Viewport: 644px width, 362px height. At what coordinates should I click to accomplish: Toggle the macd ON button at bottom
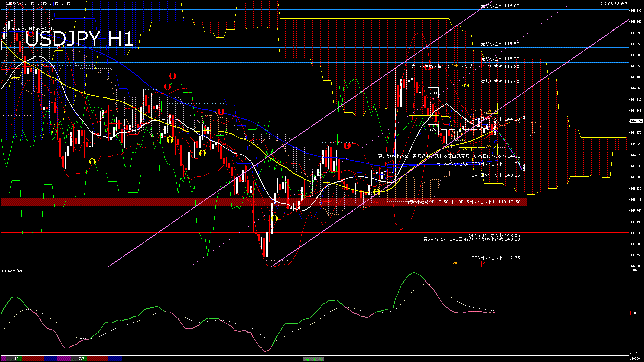click(x=314, y=359)
